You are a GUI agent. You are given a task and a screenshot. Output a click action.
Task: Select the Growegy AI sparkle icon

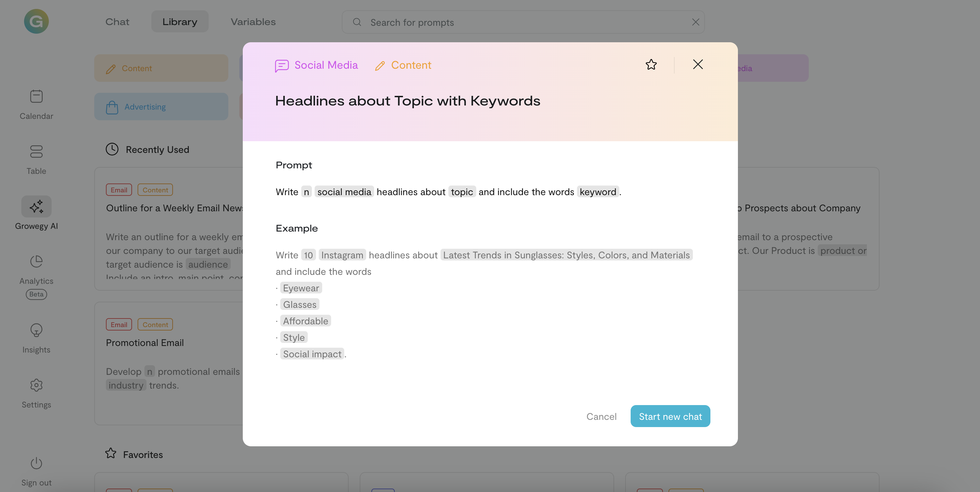(36, 206)
